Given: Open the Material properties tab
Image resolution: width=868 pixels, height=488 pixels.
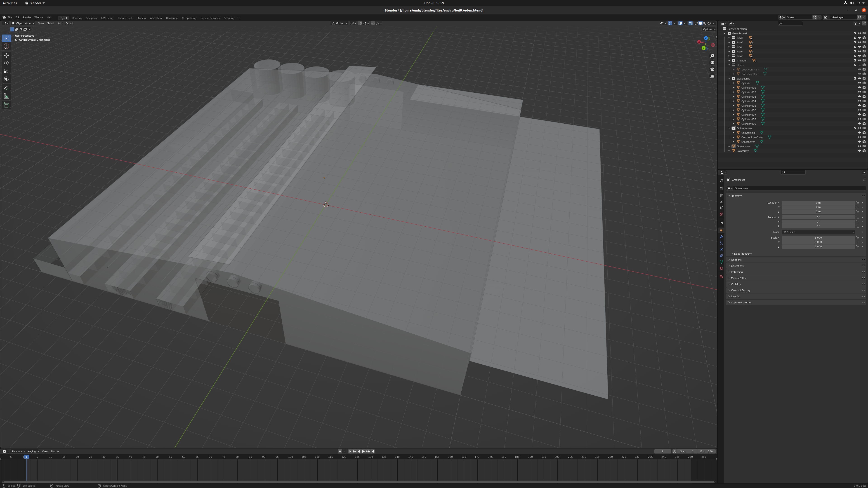Looking at the screenshot, I should pyautogui.click(x=721, y=268).
